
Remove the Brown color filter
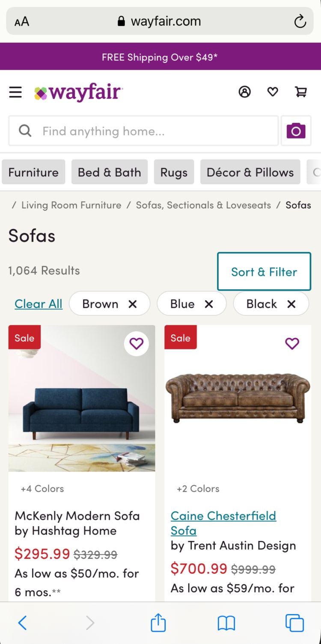point(133,304)
